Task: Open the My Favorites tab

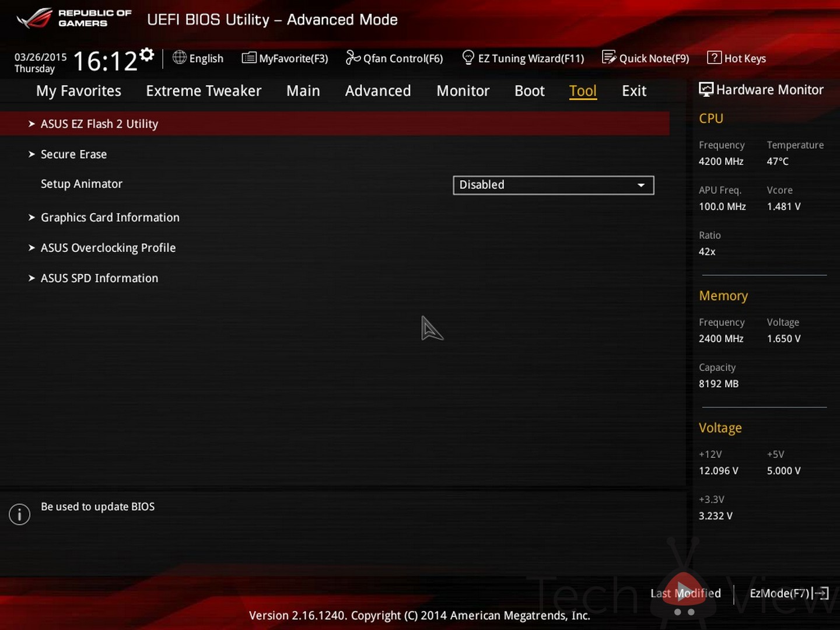Action: click(79, 91)
